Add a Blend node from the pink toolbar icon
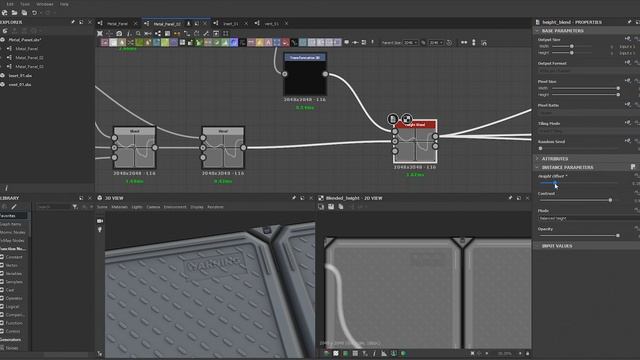640x360 pixels. 104,42
